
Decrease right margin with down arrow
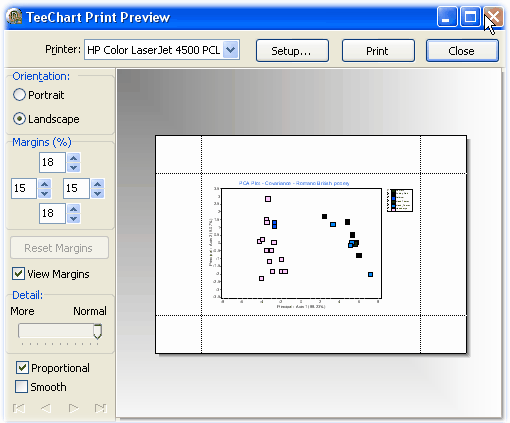pos(98,193)
